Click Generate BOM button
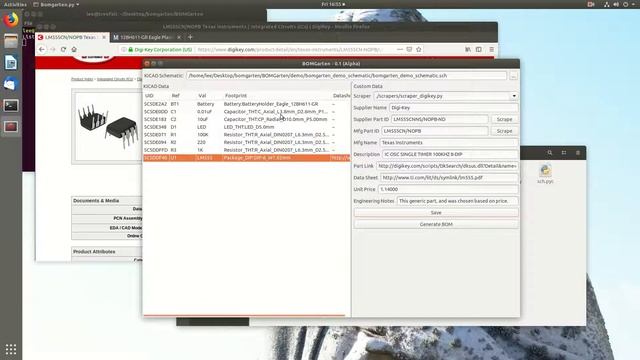Viewport: 640px width, 360px height. (436, 224)
